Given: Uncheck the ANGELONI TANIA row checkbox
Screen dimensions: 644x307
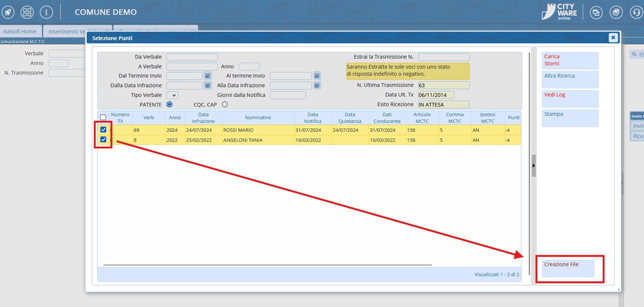Looking at the screenshot, I should tap(104, 140).
